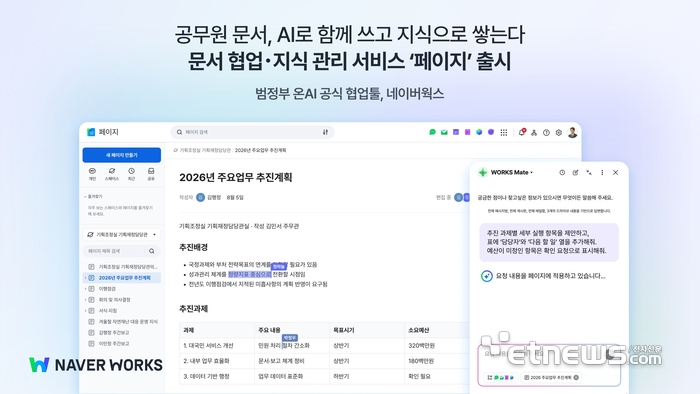Click the cell 2. 내부 업무 효율화
The height and width of the screenshot is (394, 700).
coord(217,361)
